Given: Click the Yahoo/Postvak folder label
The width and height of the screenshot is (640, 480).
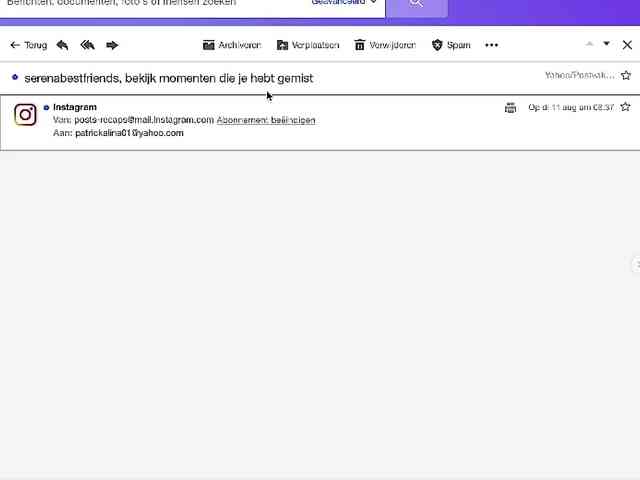Looking at the screenshot, I should tap(580, 76).
